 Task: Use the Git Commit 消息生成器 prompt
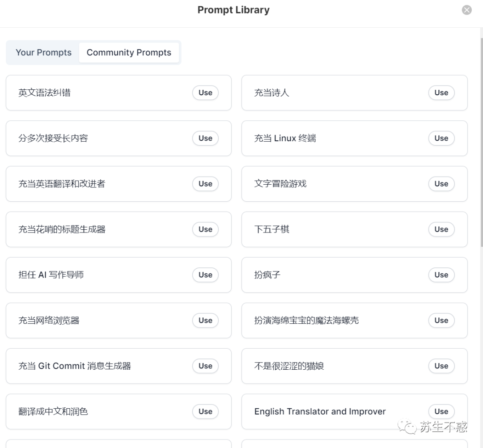tap(205, 366)
